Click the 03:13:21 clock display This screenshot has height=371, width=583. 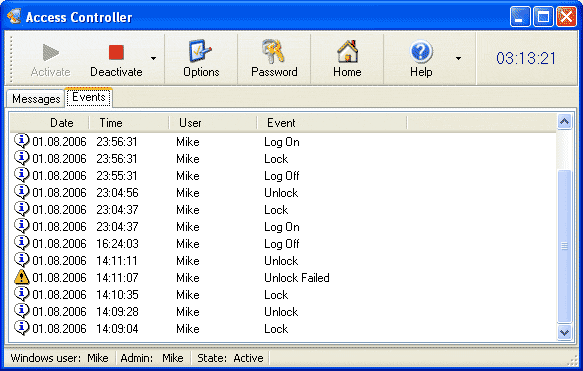(x=526, y=58)
